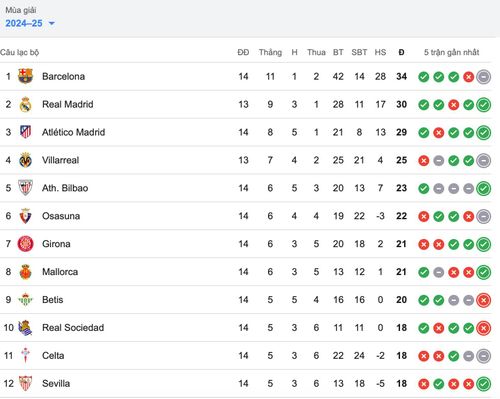Click the Villarreal yellow crest icon

click(25, 160)
